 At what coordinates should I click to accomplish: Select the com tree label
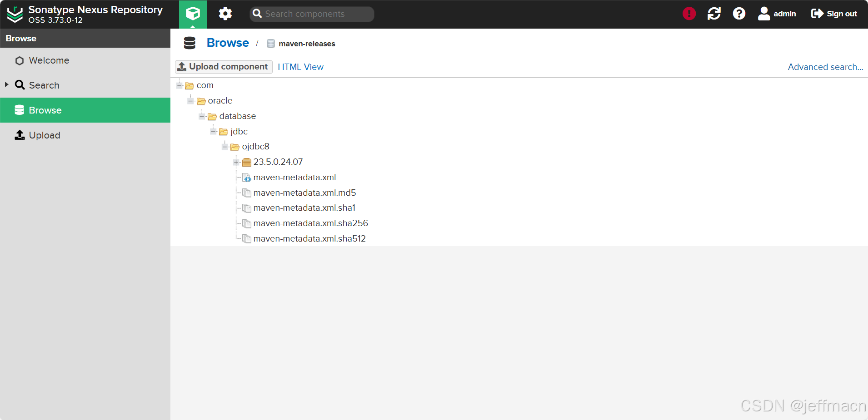pyautogui.click(x=205, y=85)
